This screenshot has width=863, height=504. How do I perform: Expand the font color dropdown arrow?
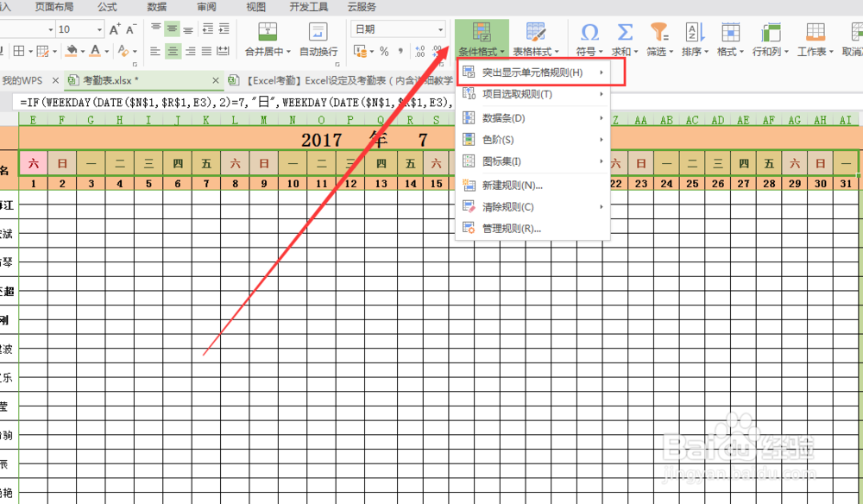(106, 52)
